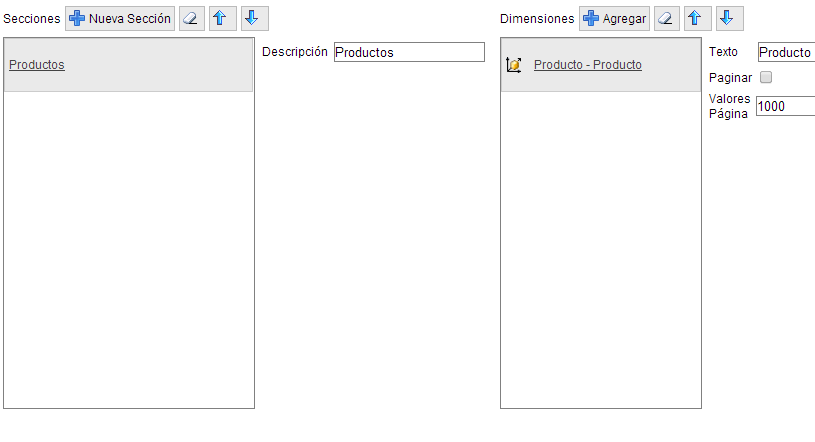Move the dimension down with the down arrow
Viewport: 815px width, 442px height.
pyautogui.click(x=729, y=19)
